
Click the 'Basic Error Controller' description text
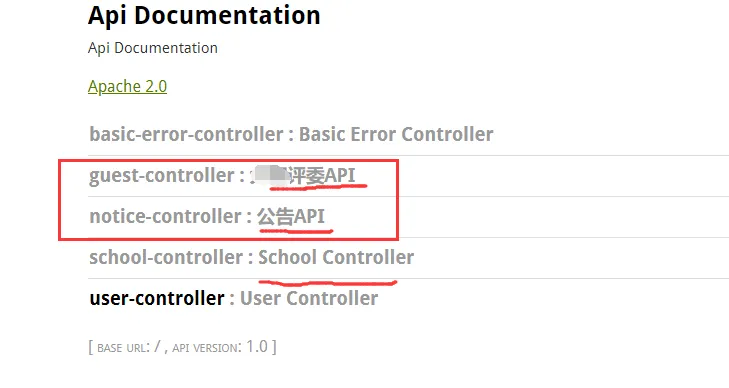point(396,134)
